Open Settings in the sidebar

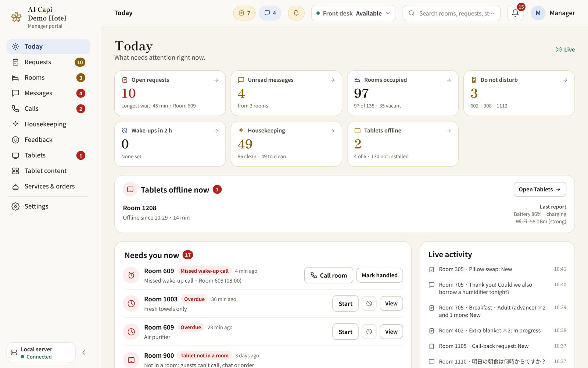(x=48, y=206)
